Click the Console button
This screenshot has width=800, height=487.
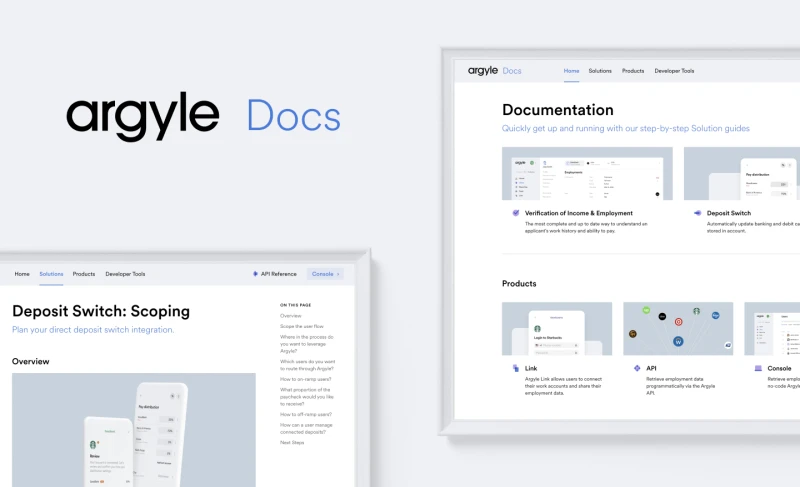pos(325,274)
